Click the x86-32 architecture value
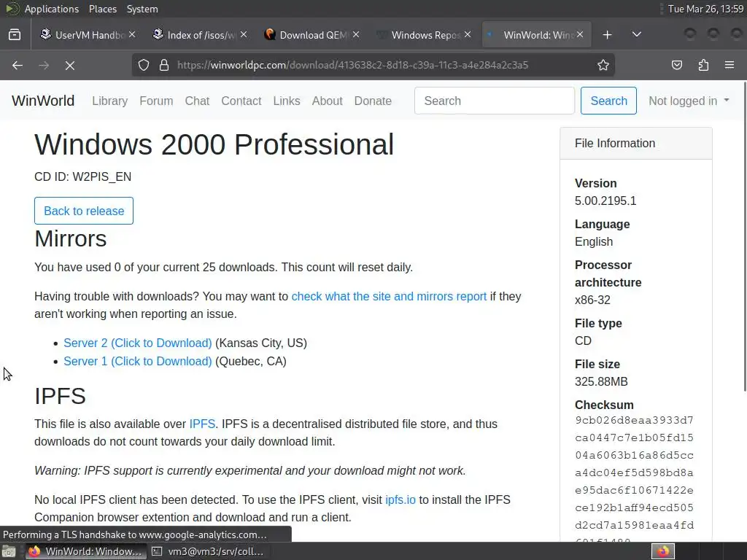 (592, 300)
